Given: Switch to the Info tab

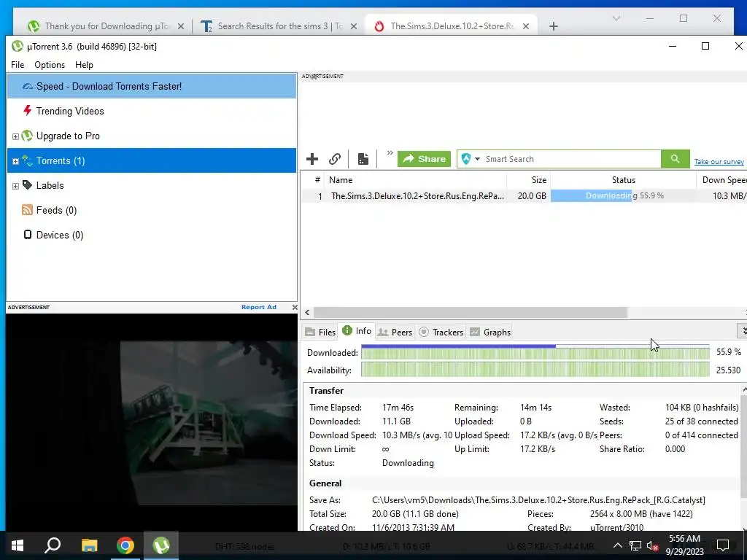Looking at the screenshot, I should pos(357,331).
